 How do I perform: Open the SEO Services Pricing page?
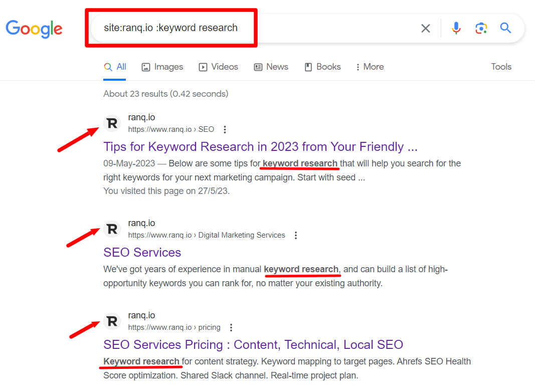pos(253,344)
